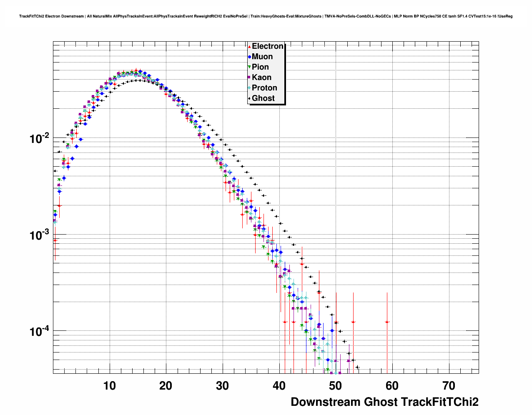Screen dimensions: 532x415
Task: Click the y-axis label 10^-3
Action: point(40,235)
